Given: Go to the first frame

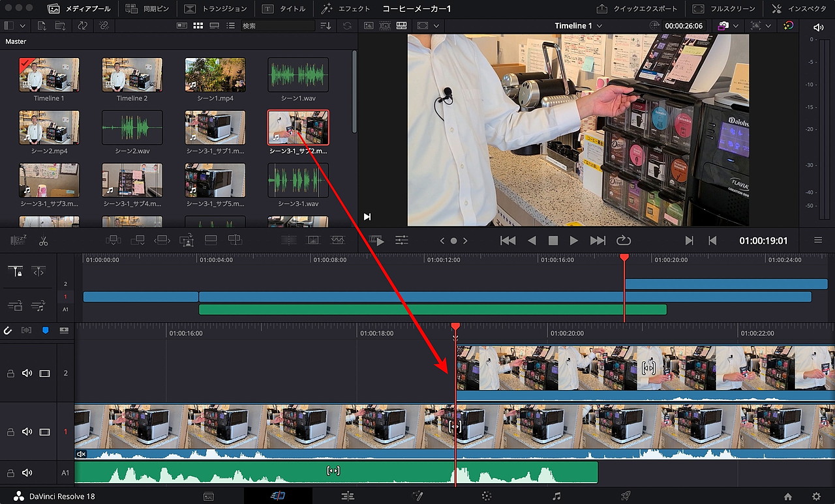Looking at the screenshot, I should [x=508, y=241].
